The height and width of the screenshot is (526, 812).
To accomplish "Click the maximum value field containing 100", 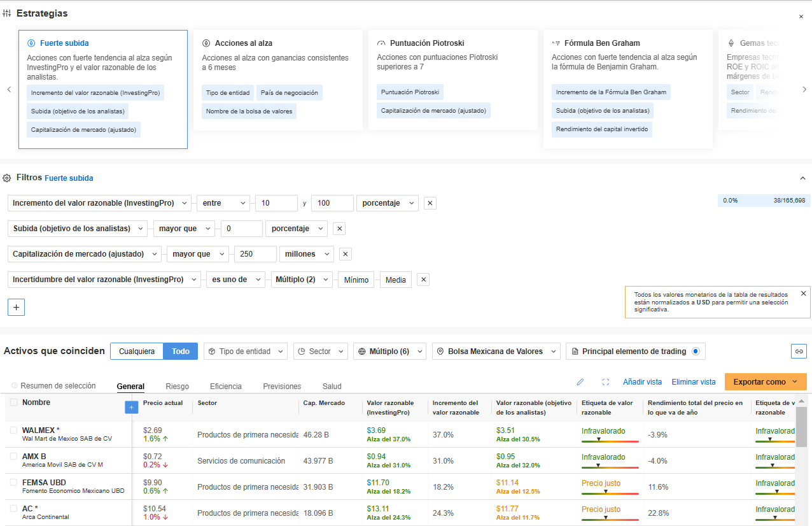I will click(x=332, y=203).
